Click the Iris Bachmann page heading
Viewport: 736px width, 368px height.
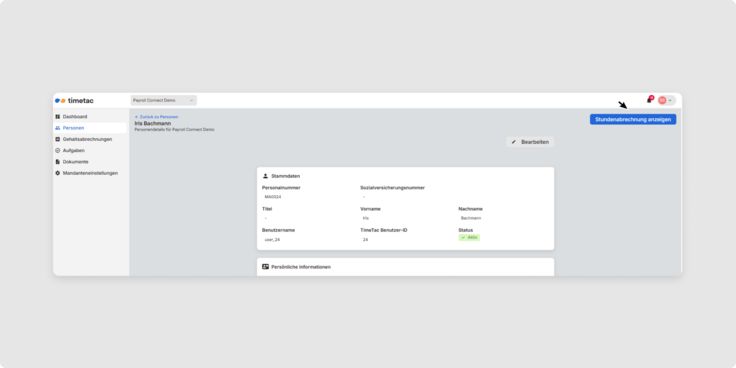point(153,123)
